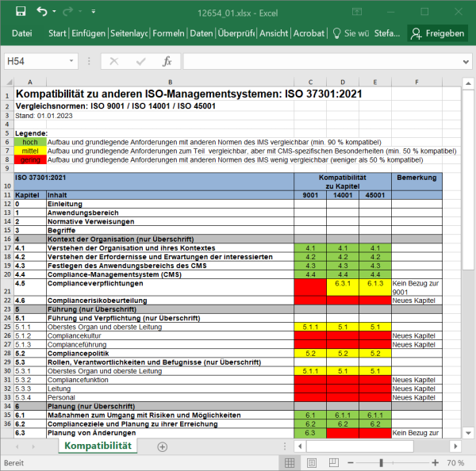
Task: Click the Undo arrow icon
Action: (x=42, y=12)
